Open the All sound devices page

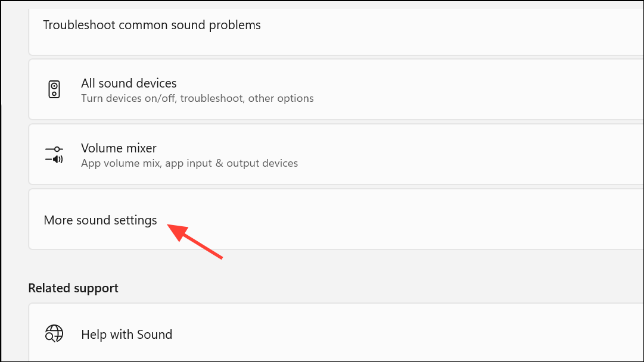pyautogui.click(x=129, y=83)
